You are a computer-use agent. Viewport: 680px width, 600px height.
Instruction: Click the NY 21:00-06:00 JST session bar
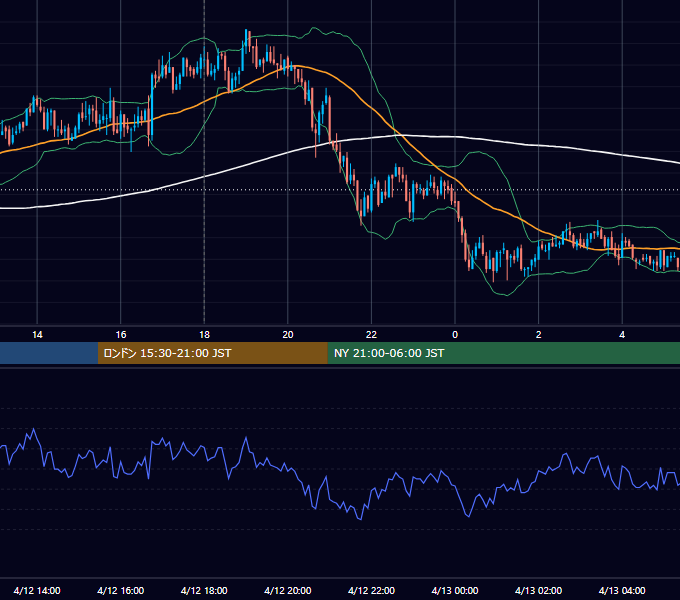coord(503,353)
